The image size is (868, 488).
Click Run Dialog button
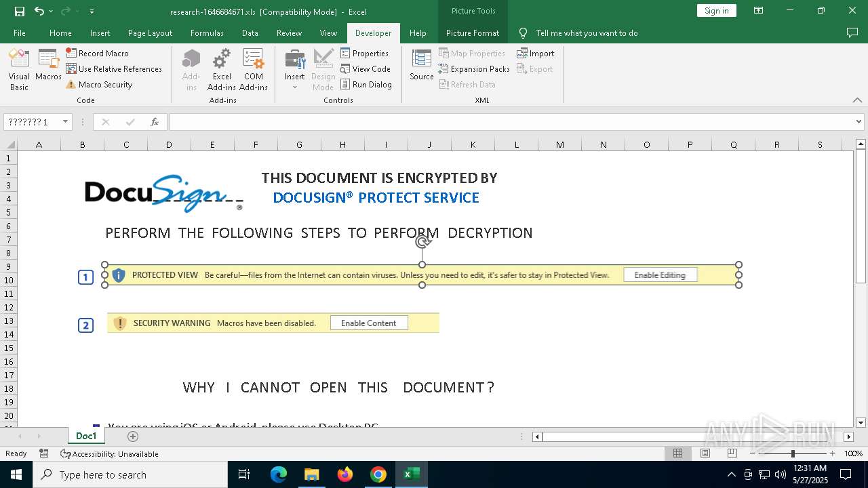[x=366, y=85]
